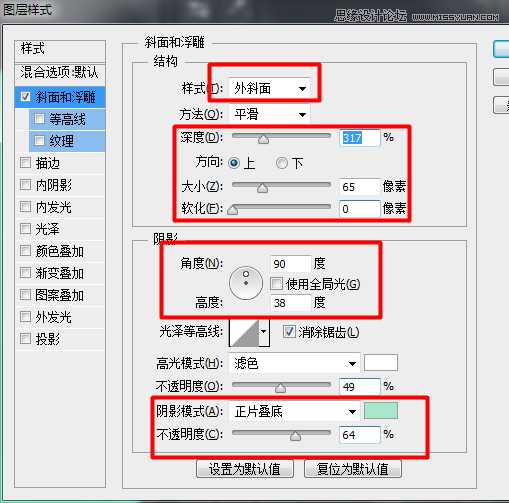
Task: Tick the 外发光 checkbox
Action: (25, 317)
